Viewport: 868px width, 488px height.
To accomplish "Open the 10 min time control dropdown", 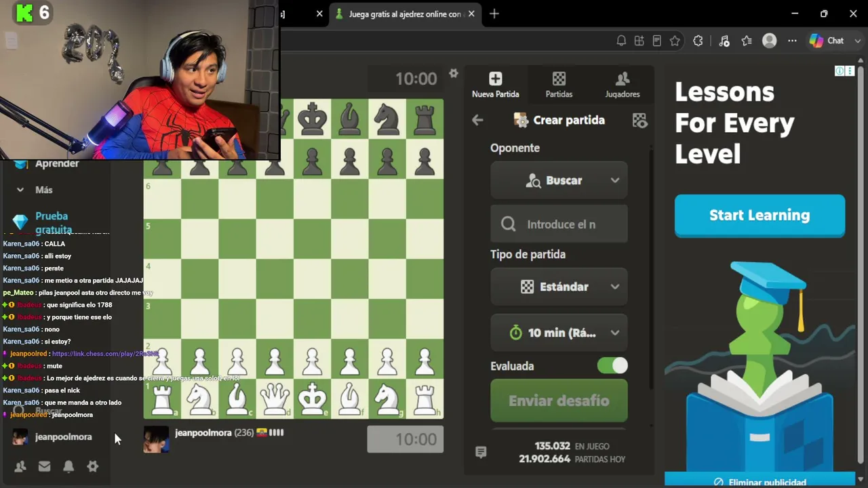I will click(559, 333).
